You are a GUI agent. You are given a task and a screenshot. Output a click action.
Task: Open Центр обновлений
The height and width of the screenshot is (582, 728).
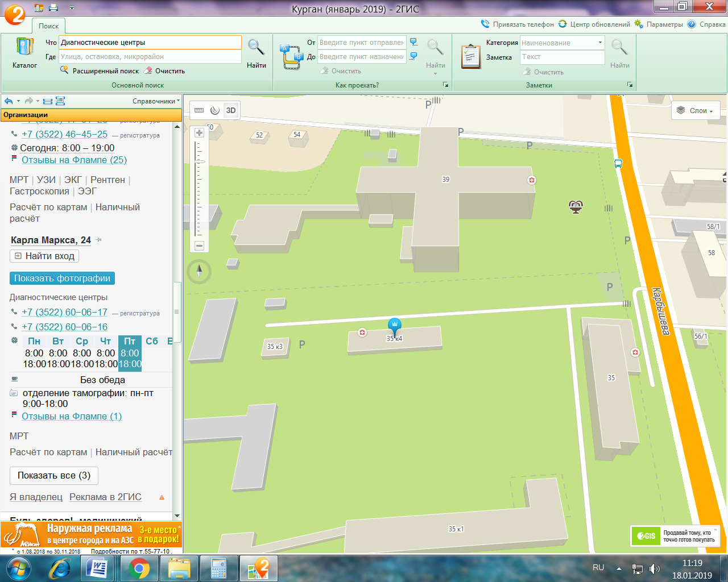594,24
